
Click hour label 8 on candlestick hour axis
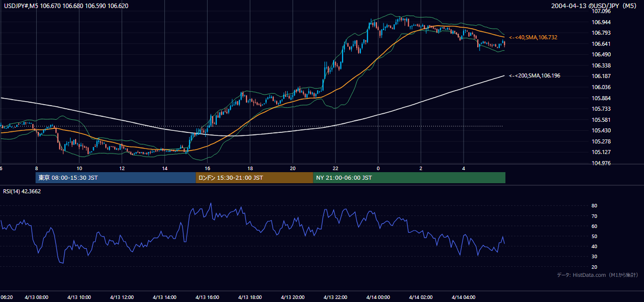click(36, 168)
